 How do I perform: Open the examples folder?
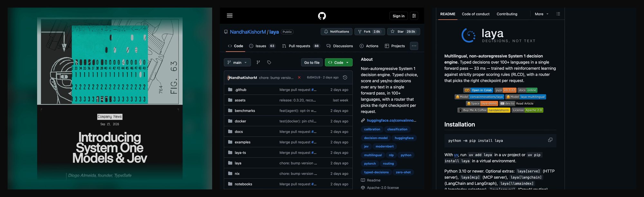click(242, 142)
